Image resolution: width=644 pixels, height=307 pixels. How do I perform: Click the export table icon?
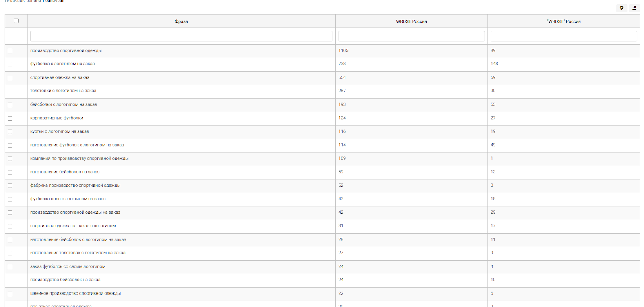tap(634, 8)
